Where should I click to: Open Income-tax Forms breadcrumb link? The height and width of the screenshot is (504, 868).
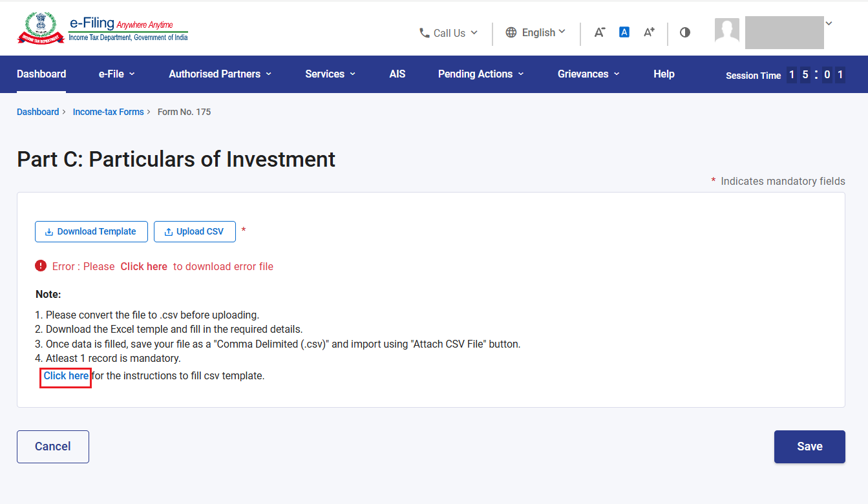pyautogui.click(x=109, y=112)
